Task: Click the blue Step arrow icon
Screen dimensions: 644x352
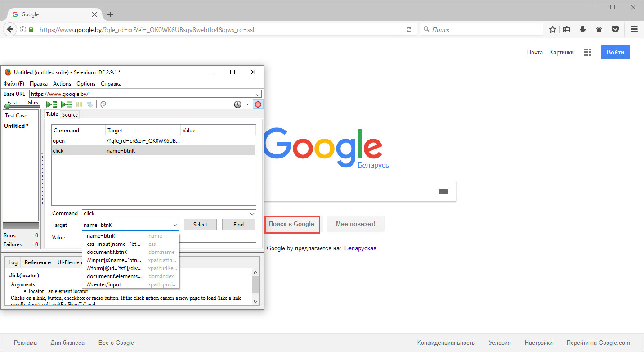Action: 89,104
